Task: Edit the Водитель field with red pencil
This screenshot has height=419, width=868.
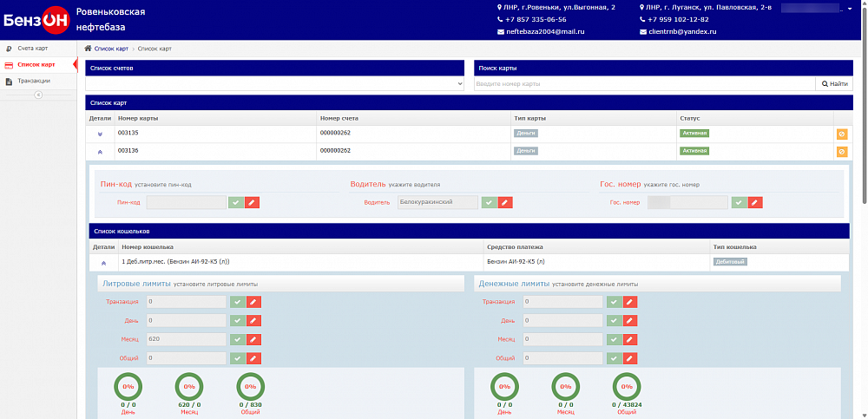Action: 505,203
